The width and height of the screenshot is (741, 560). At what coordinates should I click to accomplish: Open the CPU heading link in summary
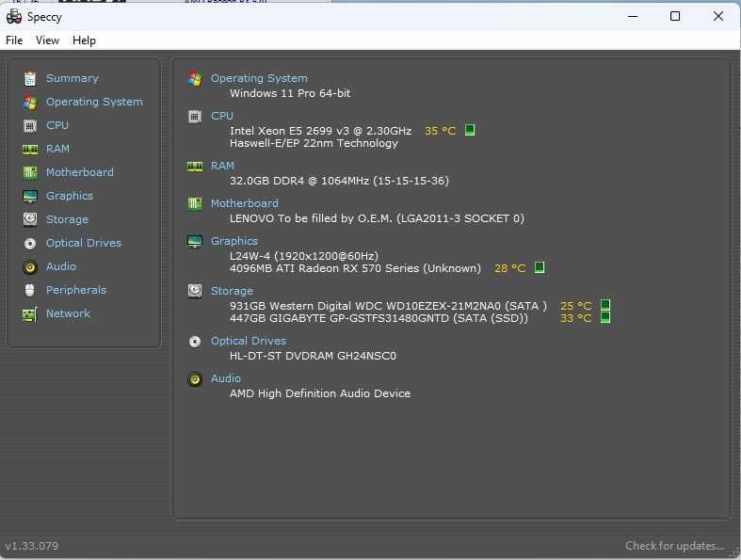coord(222,117)
